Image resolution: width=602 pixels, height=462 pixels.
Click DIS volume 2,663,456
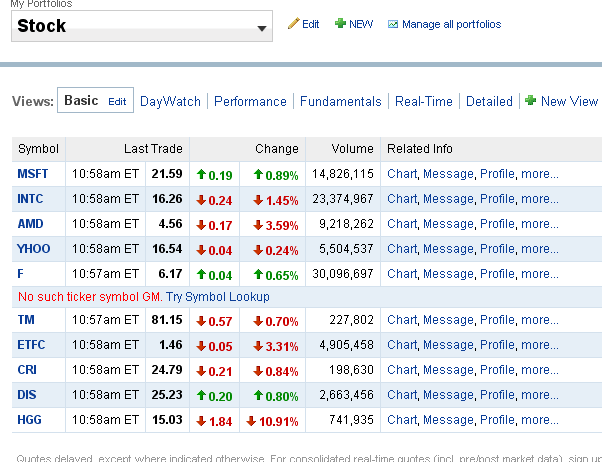click(346, 394)
